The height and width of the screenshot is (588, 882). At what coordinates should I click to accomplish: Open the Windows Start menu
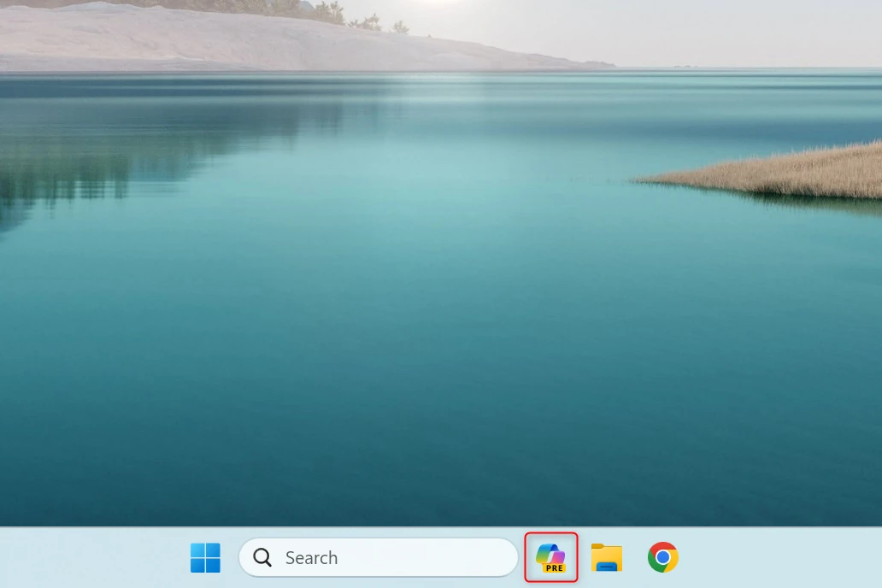pos(205,557)
